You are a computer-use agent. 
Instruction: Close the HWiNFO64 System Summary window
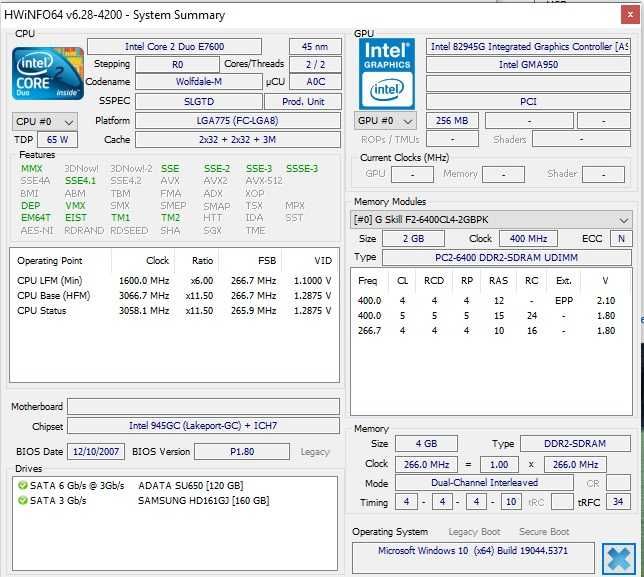(630, 15)
